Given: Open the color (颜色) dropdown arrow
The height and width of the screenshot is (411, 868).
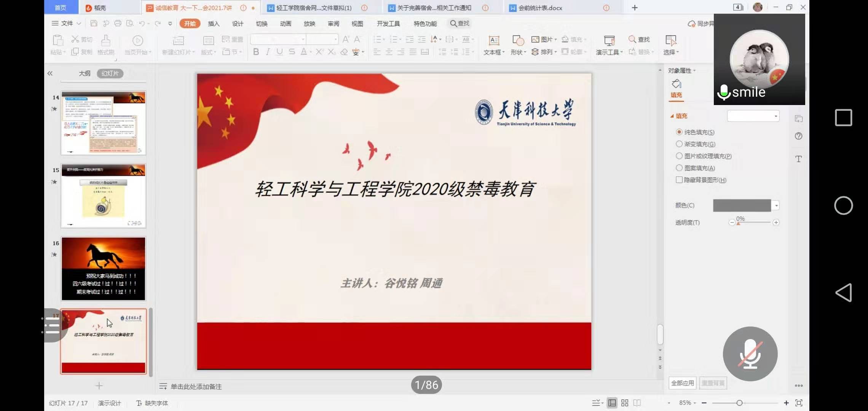Looking at the screenshot, I should coord(776,205).
